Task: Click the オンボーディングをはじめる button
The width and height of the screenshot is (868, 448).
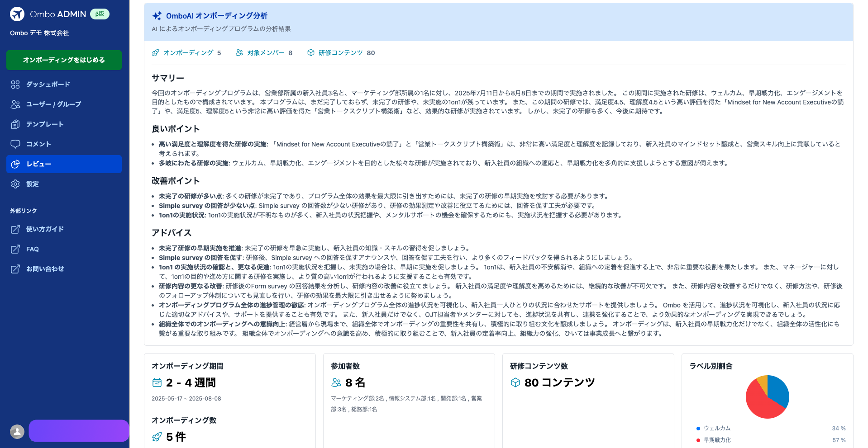Action: (64, 60)
